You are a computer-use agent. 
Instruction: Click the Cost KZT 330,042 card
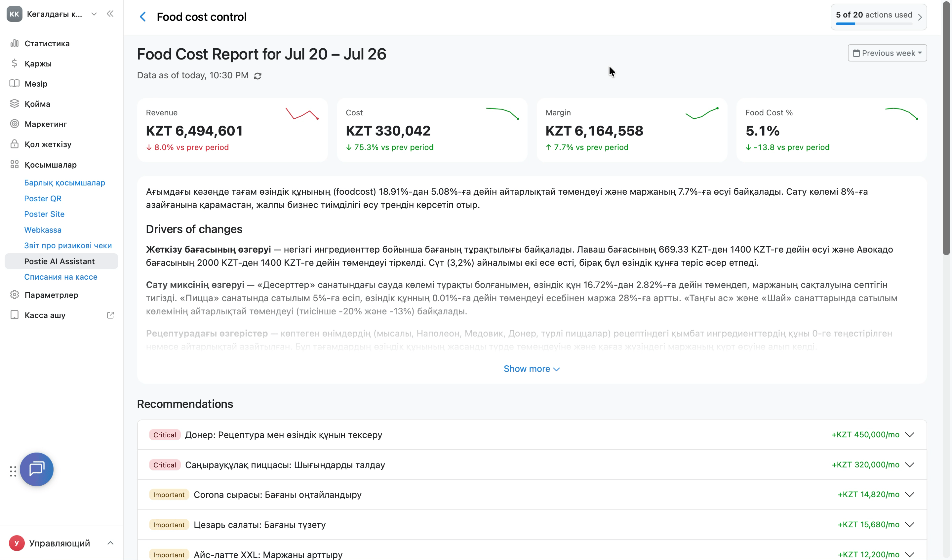pyautogui.click(x=432, y=130)
